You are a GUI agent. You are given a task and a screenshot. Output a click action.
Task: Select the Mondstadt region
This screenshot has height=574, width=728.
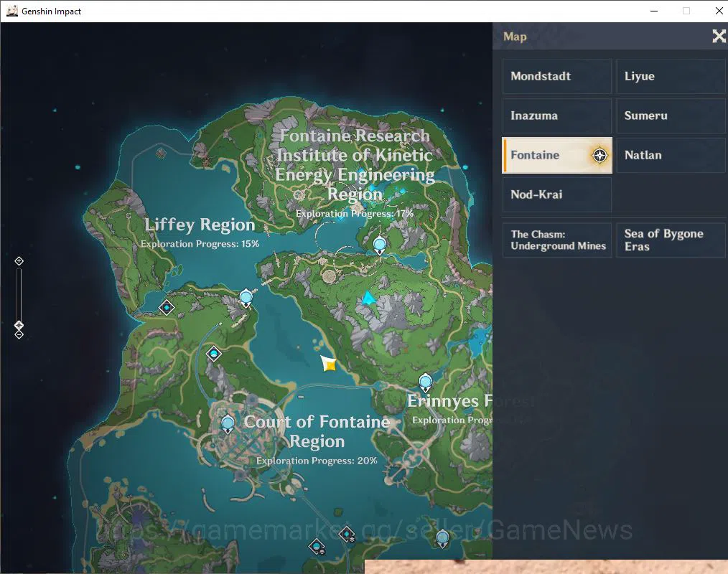coord(556,76)
